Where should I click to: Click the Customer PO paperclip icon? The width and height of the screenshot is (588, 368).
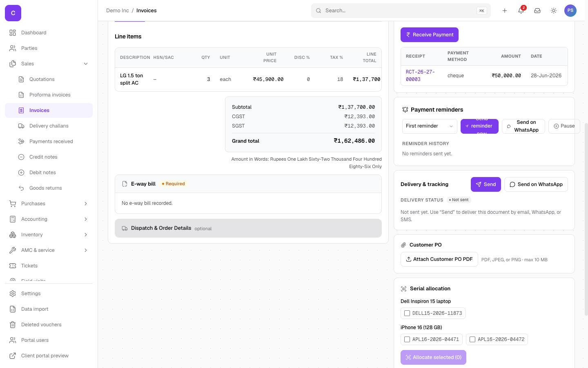pyautogui.click(x=403, y=245)
